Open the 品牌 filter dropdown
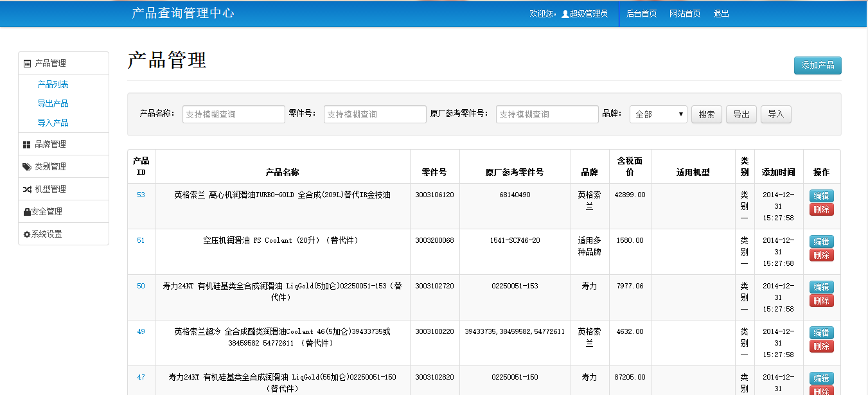The image size is (868, 395). (658, 114)
